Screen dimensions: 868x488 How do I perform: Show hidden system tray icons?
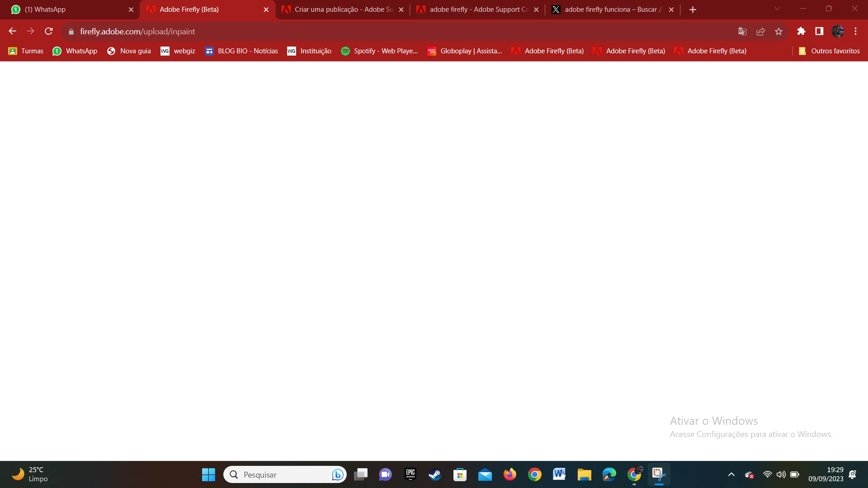pos(731,474)
